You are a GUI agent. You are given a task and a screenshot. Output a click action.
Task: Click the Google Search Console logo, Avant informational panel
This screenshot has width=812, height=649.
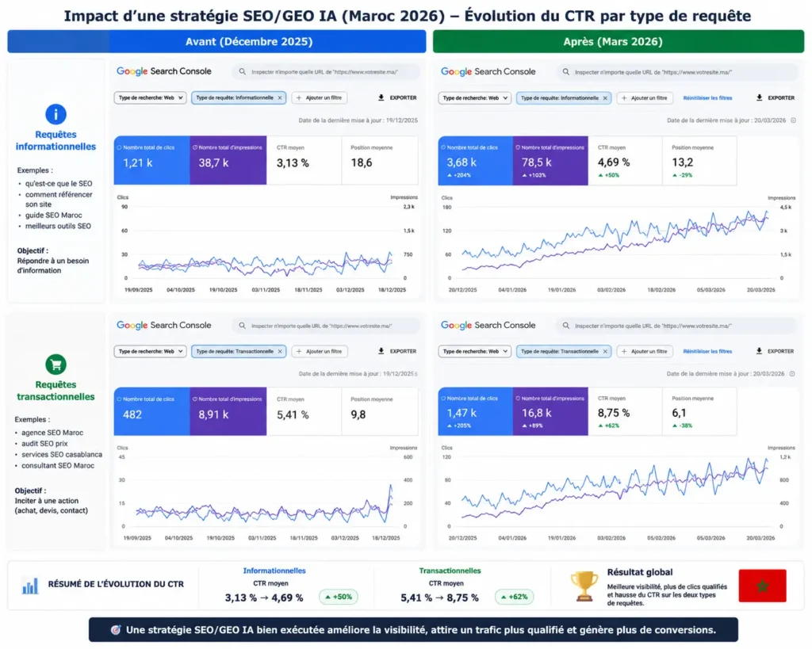163,71
